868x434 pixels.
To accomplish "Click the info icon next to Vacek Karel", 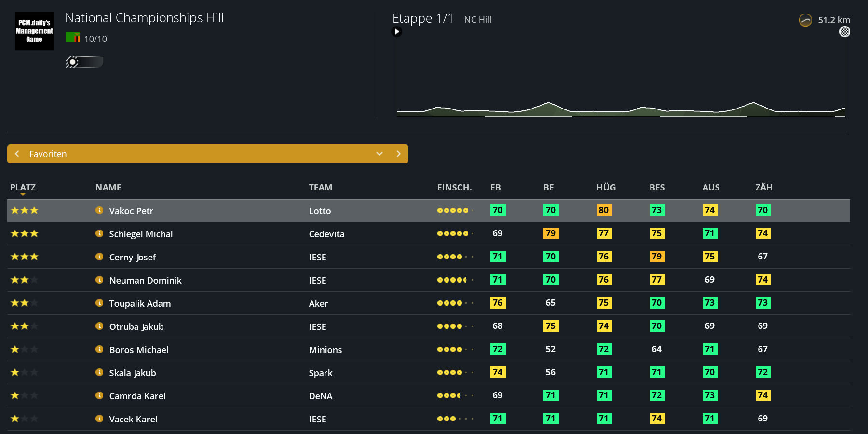I will click(99, 419).
